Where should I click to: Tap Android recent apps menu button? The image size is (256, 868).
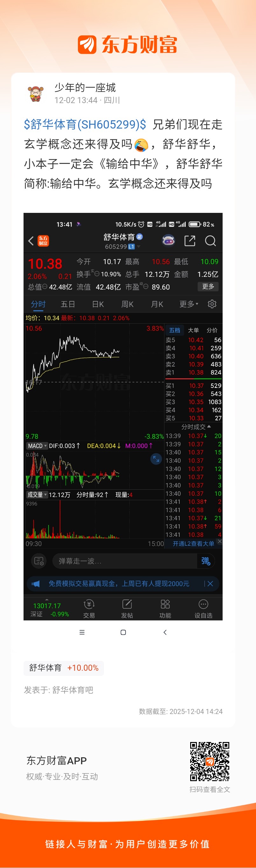tap(82, 633)
